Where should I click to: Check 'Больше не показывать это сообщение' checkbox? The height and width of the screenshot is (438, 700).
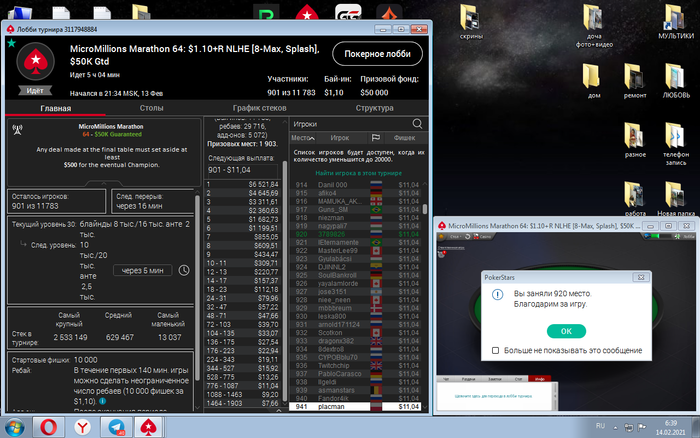click(495, 350)
